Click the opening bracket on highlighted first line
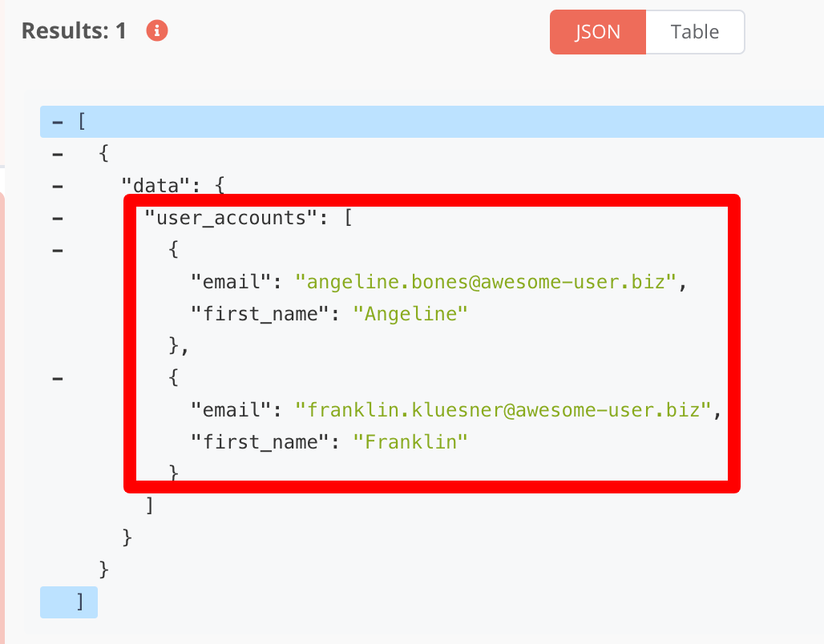This screenshot has height=644, width=824. click(81, 123)
